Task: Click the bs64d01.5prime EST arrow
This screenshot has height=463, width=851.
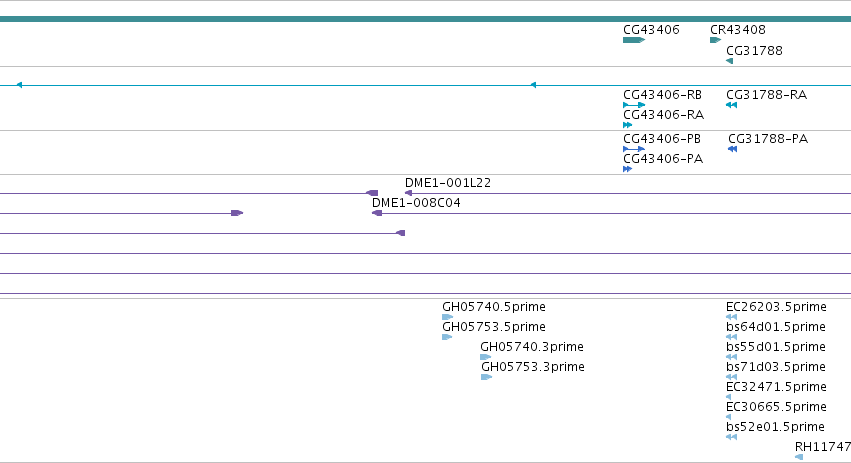Action: (731, 337)
